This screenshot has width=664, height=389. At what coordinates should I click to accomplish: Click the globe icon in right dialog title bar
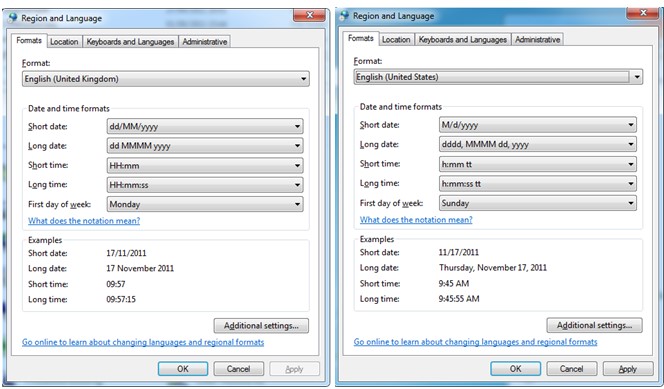[x=345, y=16]
